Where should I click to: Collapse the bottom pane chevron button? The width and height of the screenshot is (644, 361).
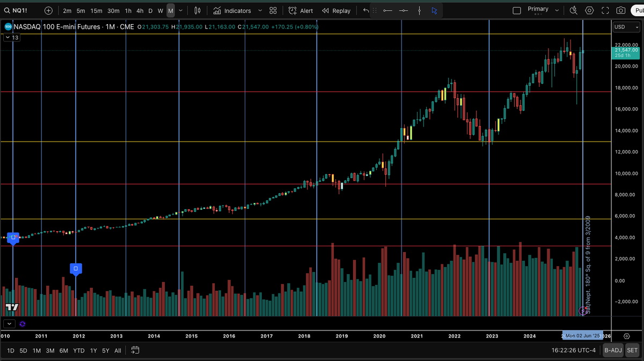coord(9,323)
